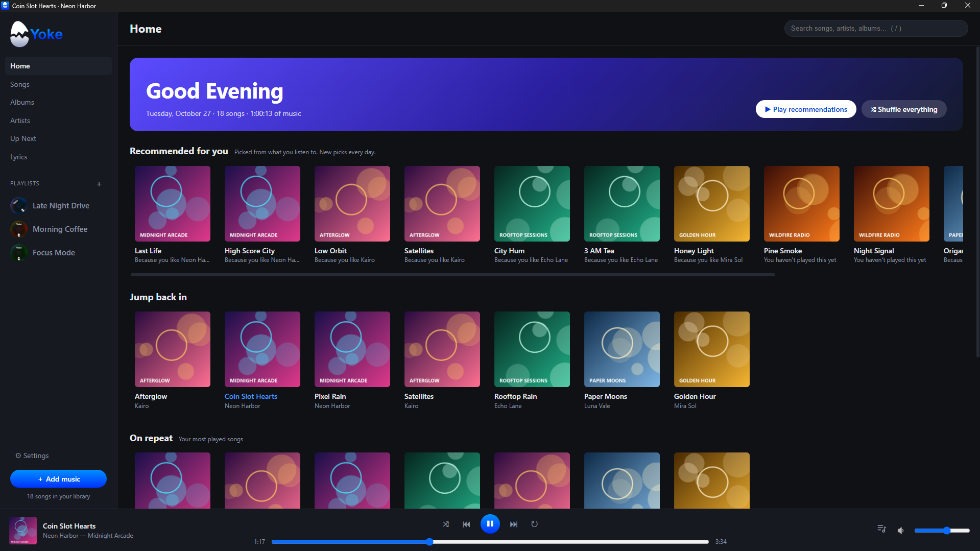Click the Coin Slot Hearts title link
This screenshot has width=980, height=551.
click(x=251, y=396)
